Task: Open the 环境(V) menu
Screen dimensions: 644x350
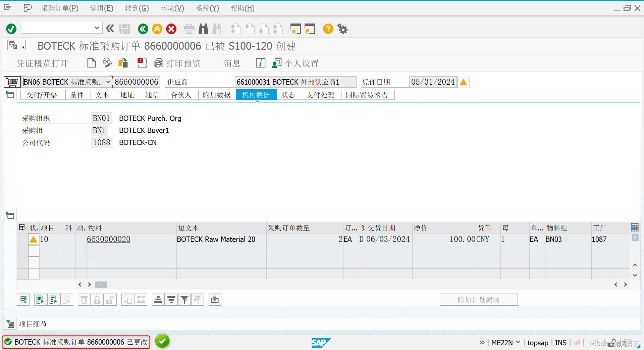Action: (172, 8)
